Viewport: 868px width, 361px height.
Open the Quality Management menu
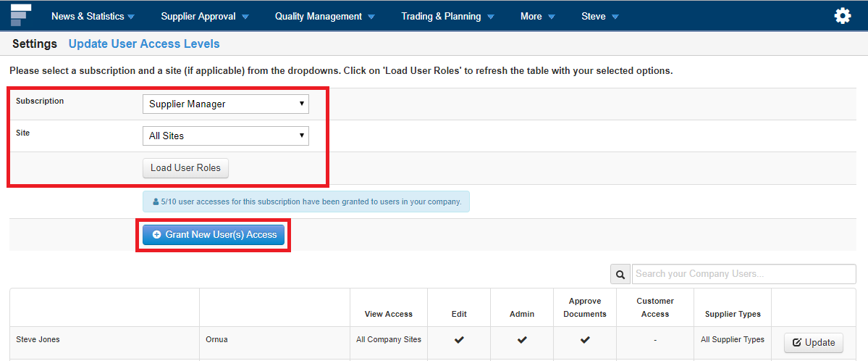tap(324, 16)
